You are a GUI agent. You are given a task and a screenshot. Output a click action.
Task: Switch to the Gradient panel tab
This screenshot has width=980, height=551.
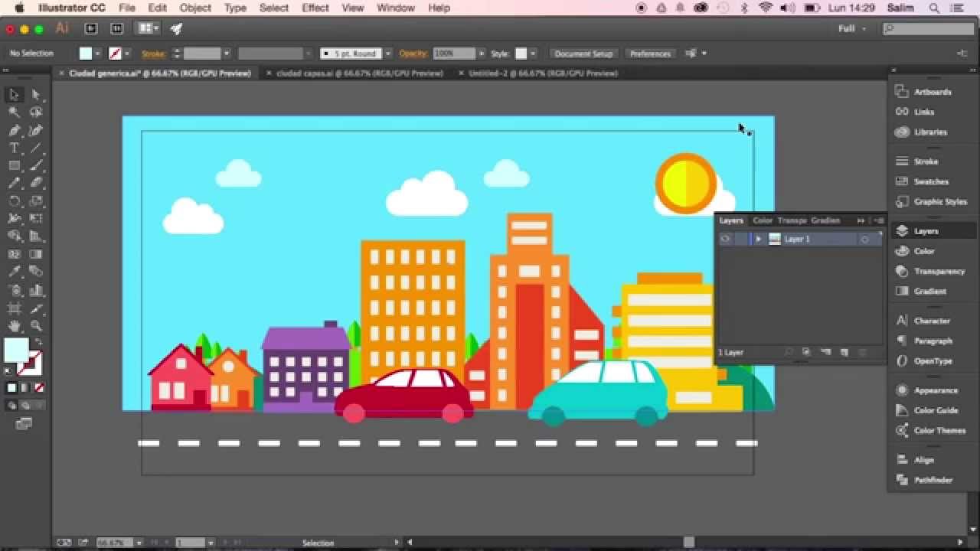[825, 220]
